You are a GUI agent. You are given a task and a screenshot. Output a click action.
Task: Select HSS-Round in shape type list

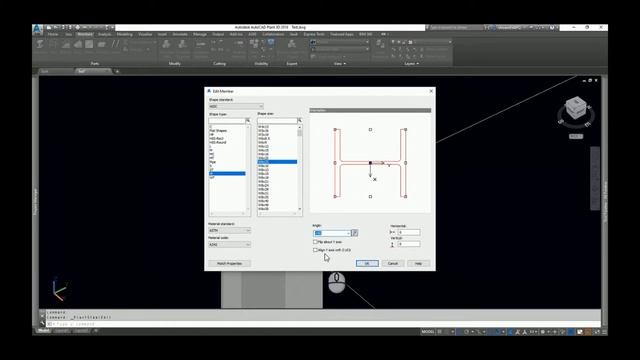218,142
